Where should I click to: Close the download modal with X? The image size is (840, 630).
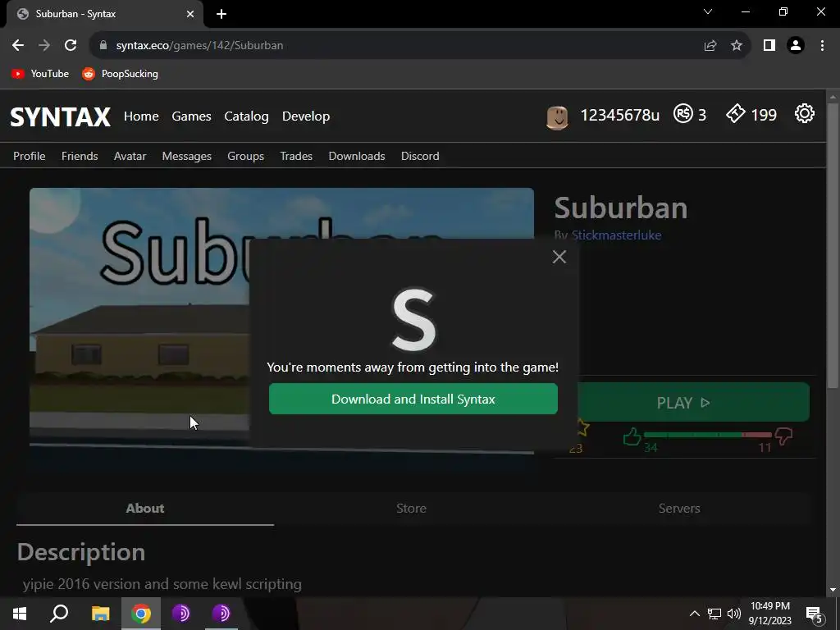pyautogui.click(x=559, y=257)
